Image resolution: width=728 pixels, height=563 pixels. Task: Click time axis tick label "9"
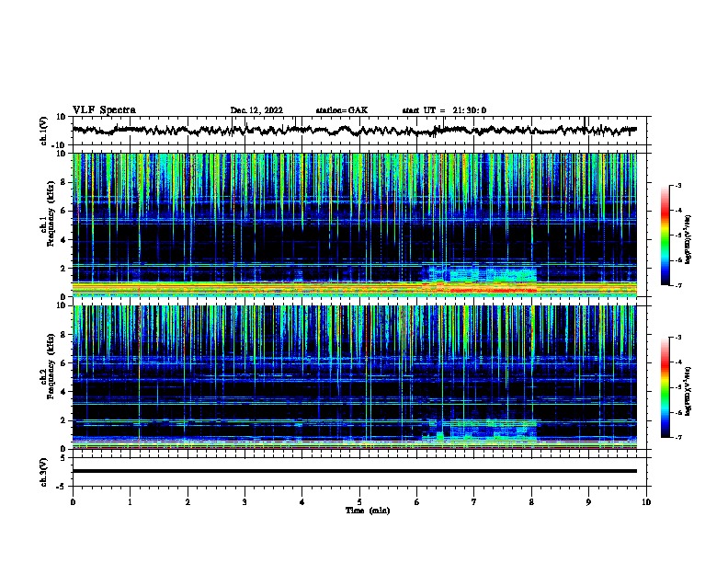click(588, 502)
